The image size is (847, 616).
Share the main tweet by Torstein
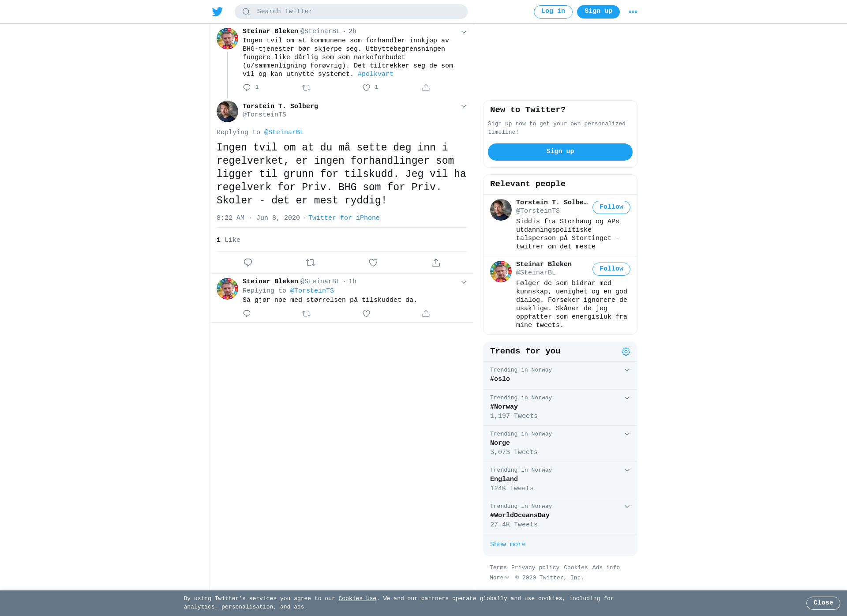pos(436,263)
